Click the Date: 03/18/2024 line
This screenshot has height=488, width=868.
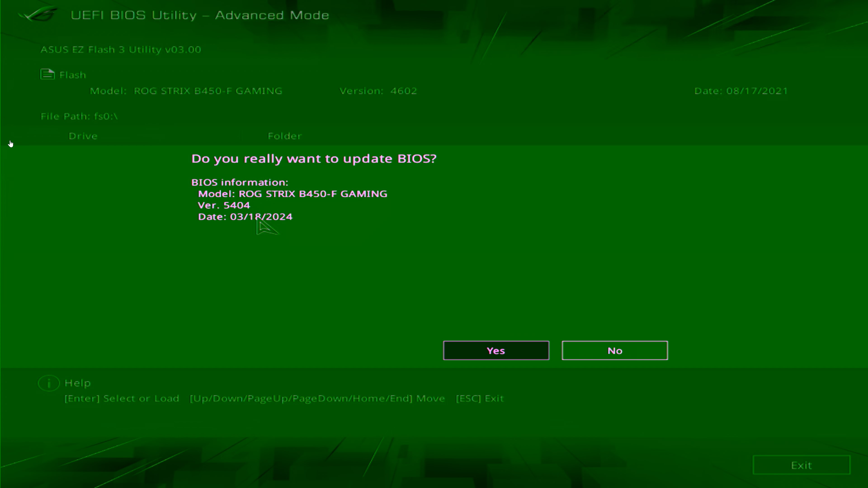pyautogui.click(x=245, y=217)
